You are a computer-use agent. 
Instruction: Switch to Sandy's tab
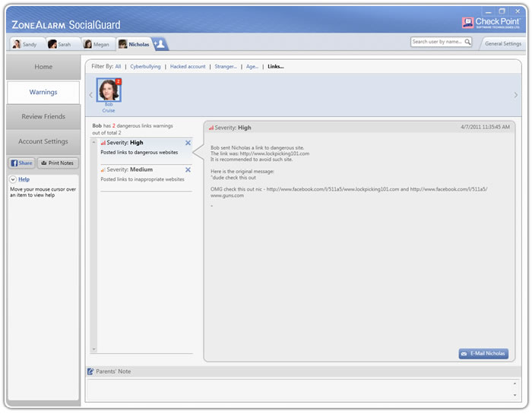(26, 44)
